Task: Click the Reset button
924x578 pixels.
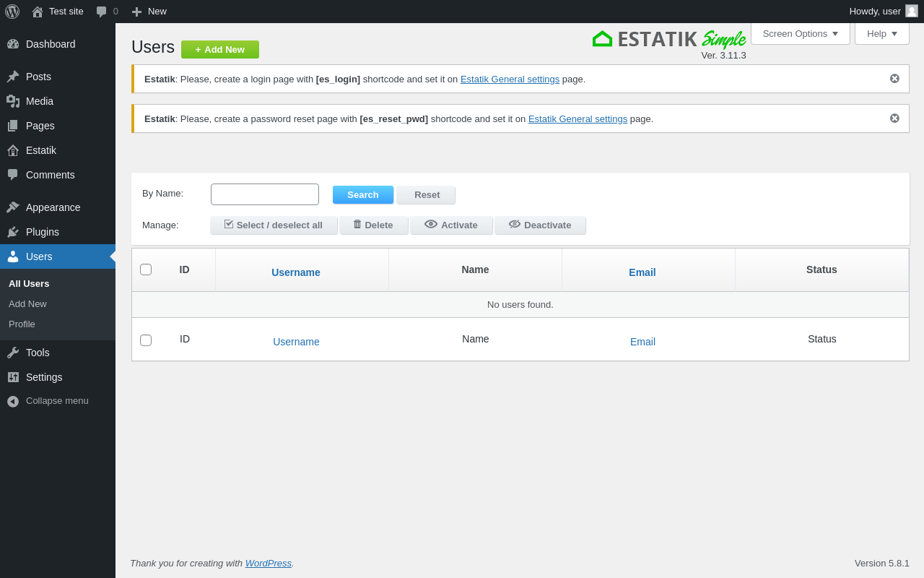Action: click(x=427, y=195)
